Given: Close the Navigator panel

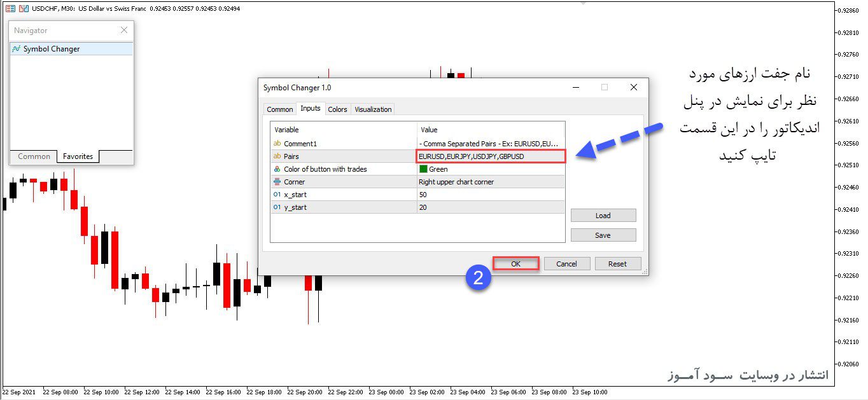Looking at the screenshot, I should [124, 30].
